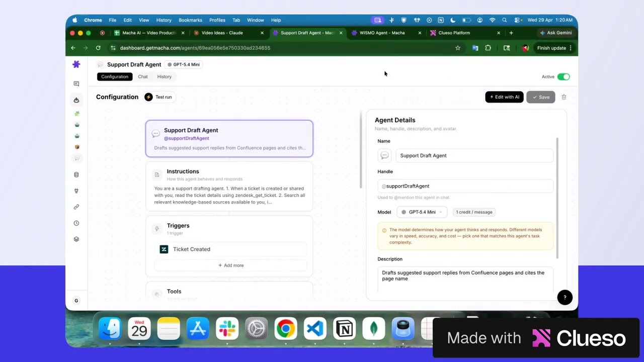Image resolution: width=644 pixels, height=362 pixels.
Task: Open Slack from the Dock
Action: 227,329
